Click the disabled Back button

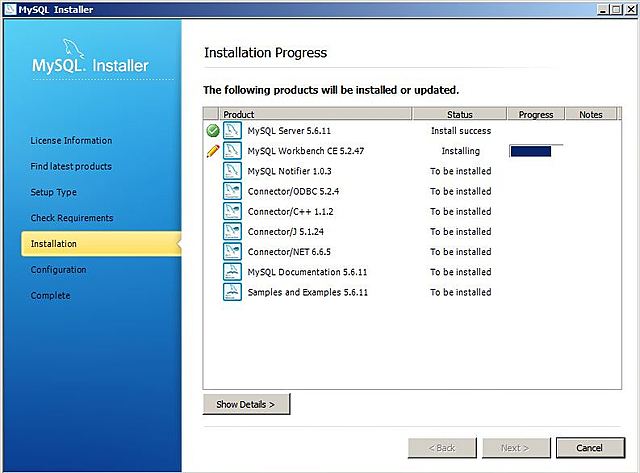[442, 448]
